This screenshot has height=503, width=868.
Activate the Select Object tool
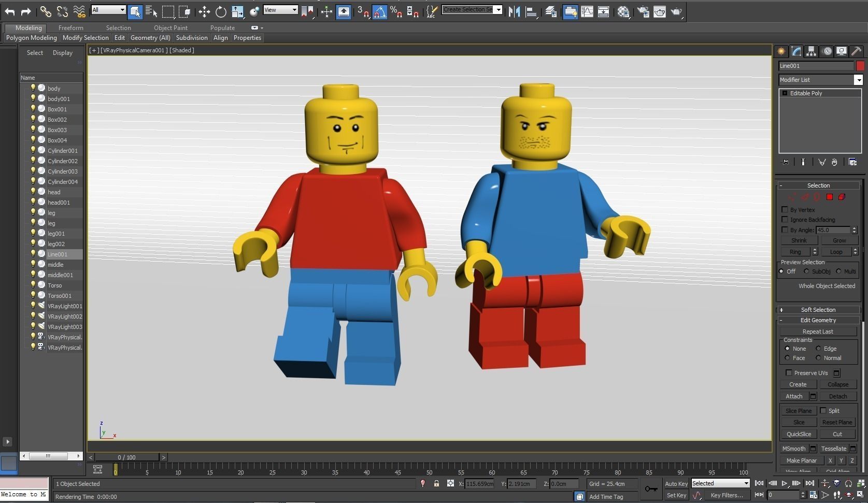click(x=135, y=11)
